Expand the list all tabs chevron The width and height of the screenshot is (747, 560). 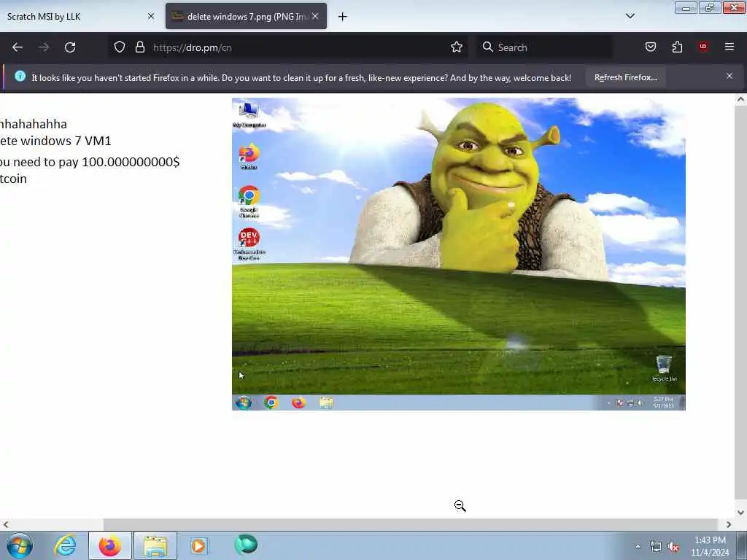coord(630,16)
